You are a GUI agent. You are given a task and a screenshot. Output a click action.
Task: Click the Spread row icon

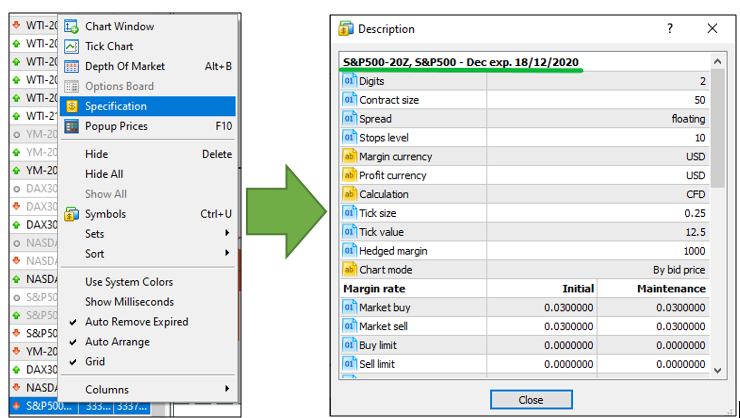tap(349, 118)
